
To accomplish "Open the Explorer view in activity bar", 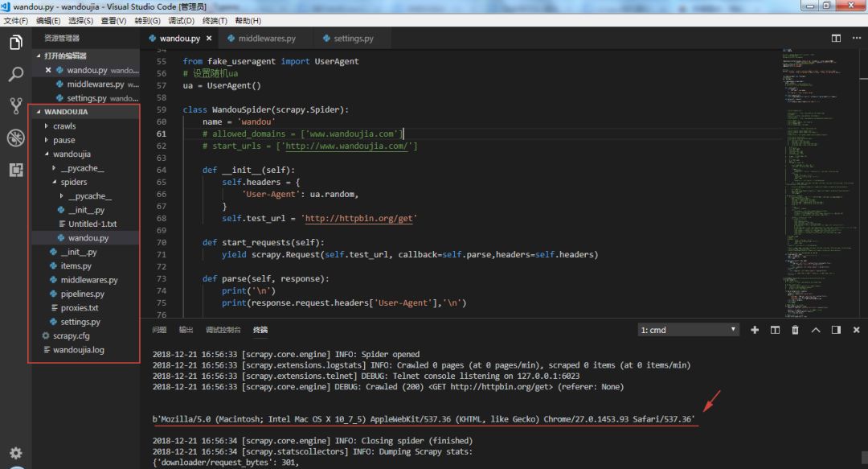I will (x=16, y=42).
